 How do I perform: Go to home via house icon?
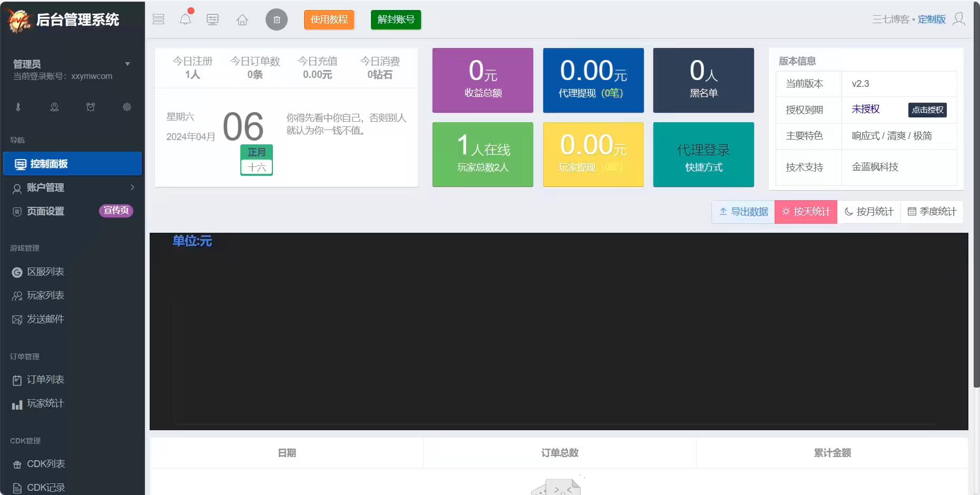[242, 20]
